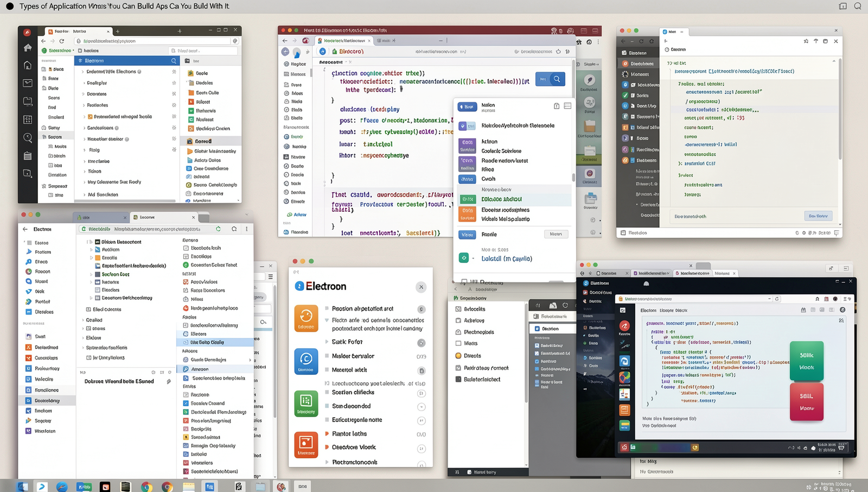This screenshot has width=868, height=492.
Task: Click the orange app icon in the dark window's dock
Action: [624, 410]
